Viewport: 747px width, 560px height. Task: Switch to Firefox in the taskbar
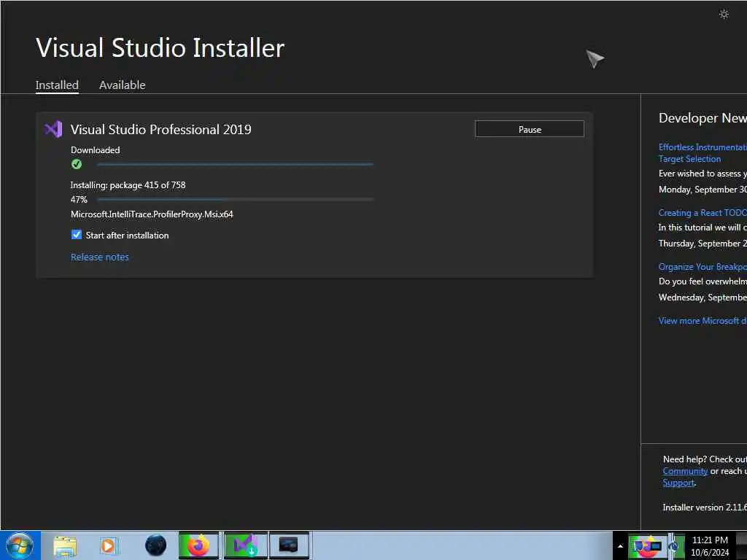coord(198,545)
